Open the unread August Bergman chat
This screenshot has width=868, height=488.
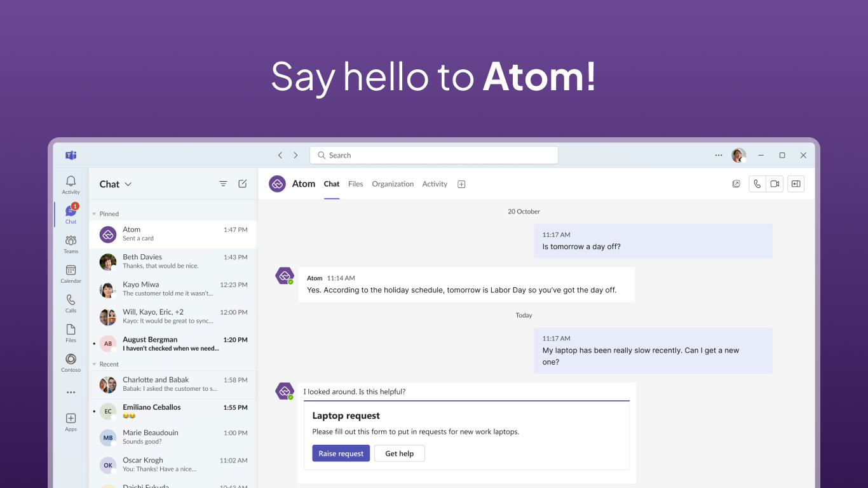tap(173, 344)
